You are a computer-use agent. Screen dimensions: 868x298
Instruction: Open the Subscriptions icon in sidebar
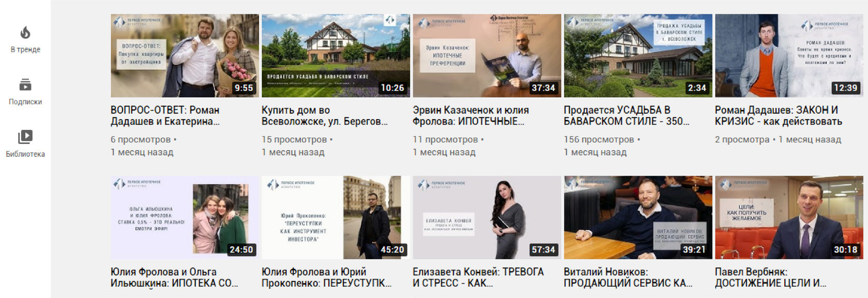[x=25, y=84]
